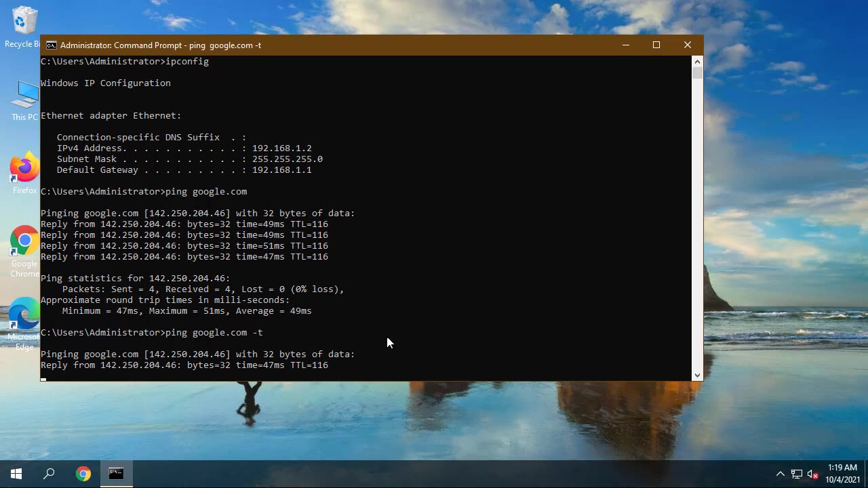This screenshot has height=488, width=868.
Task: Click the muted volume tray icon
Action: tap(813, 474)
